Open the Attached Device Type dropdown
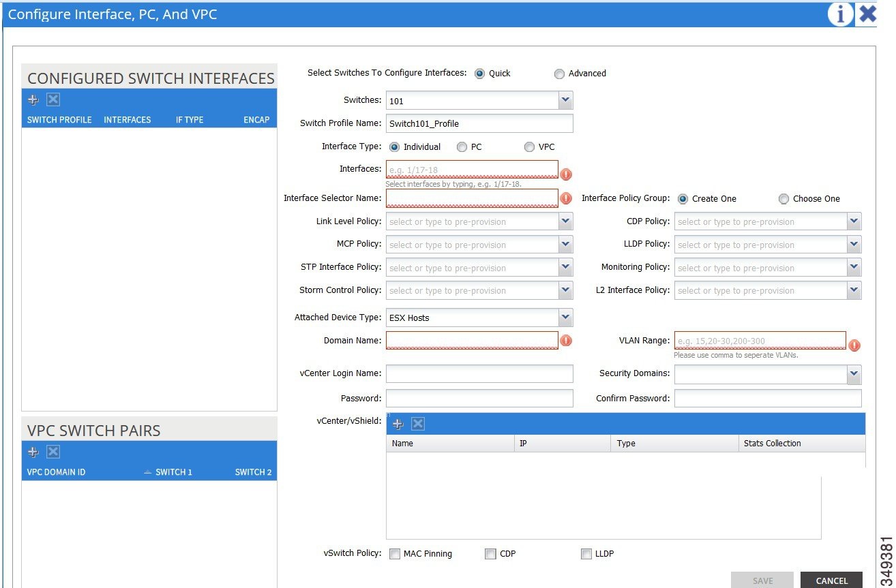 click(565, 318)
